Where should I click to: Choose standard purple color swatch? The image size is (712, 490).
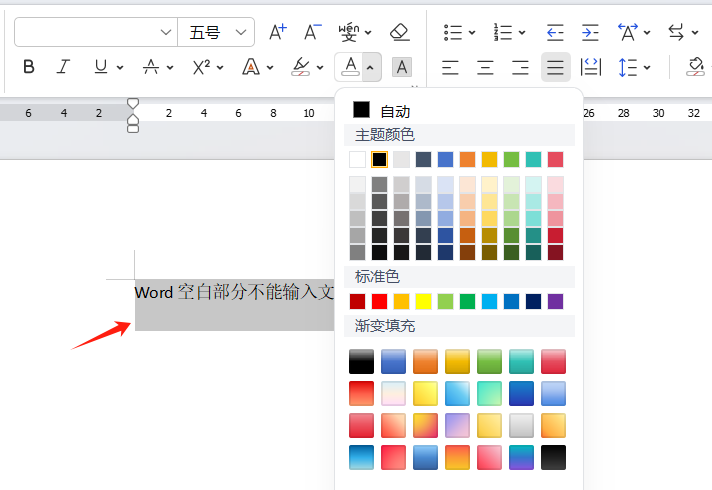(x=555, y=301)
